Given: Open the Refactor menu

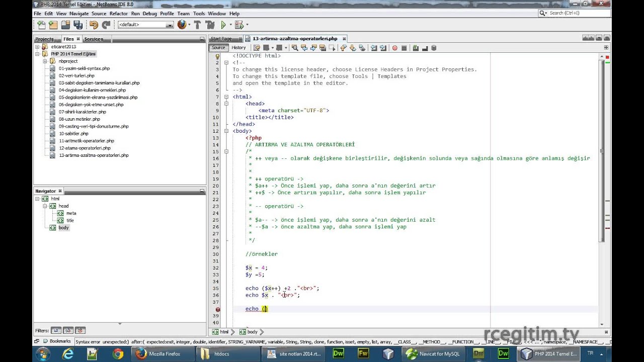Looking at the screenshot, I should [119, 14].
